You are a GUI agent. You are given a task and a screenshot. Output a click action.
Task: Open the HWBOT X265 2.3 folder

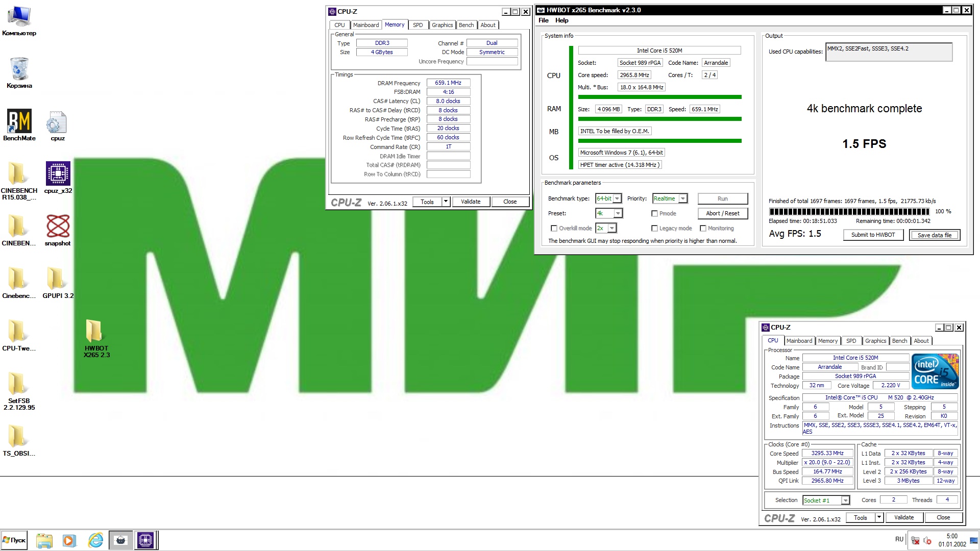96,338
